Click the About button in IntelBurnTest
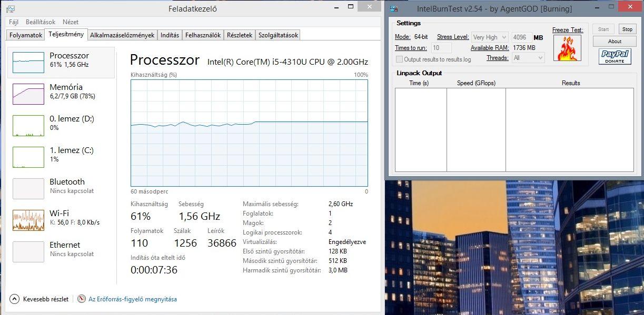Screen dimensions: 644x315 615,41
